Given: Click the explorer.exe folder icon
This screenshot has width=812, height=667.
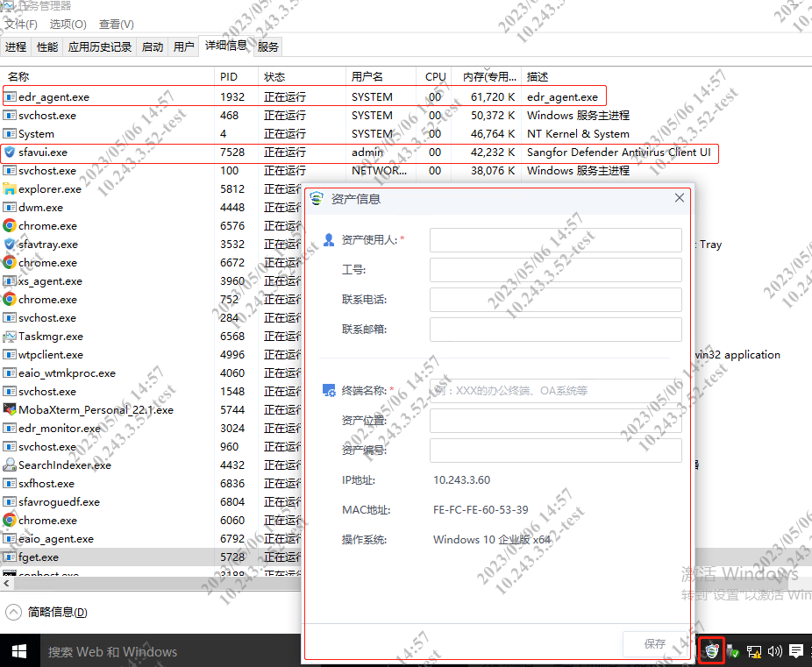Looking at the screenshot, I should [x=10, y=189].
